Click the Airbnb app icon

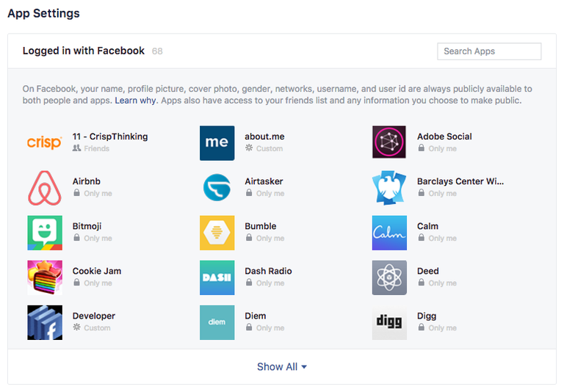45,188
